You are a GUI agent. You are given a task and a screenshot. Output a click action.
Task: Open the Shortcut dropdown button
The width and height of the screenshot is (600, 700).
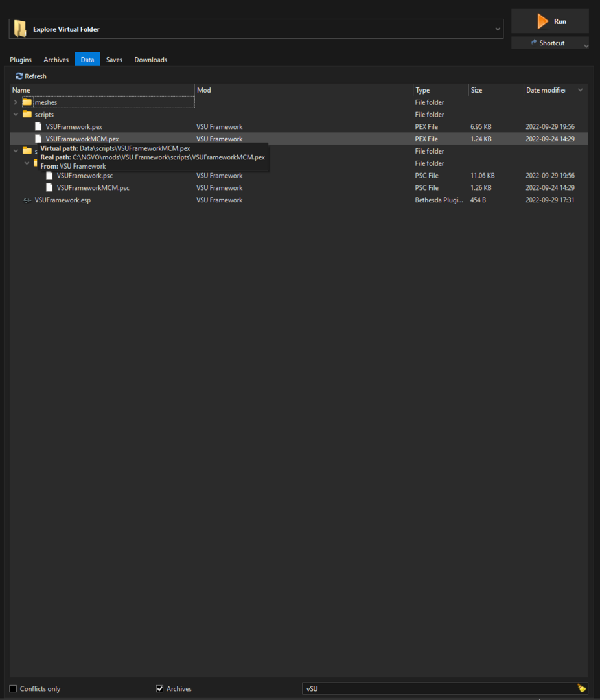pos(550,43)
